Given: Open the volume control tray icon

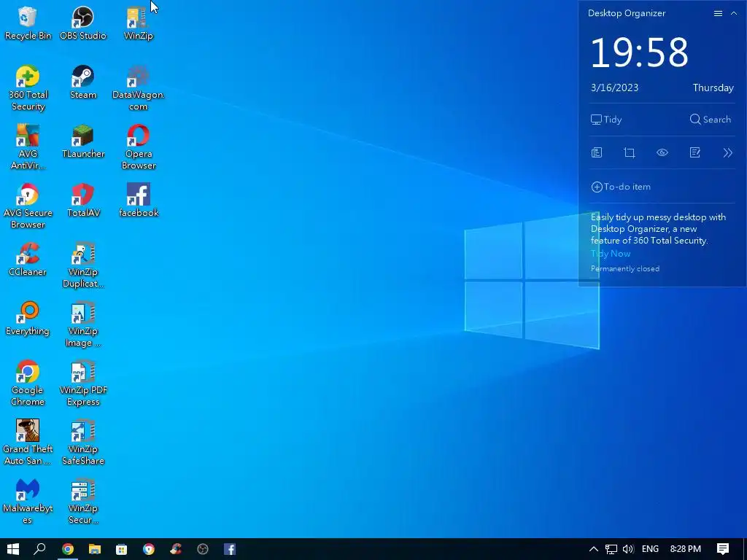Looking at the screenshot, I should pyautogui.click(x=628, y=549).
